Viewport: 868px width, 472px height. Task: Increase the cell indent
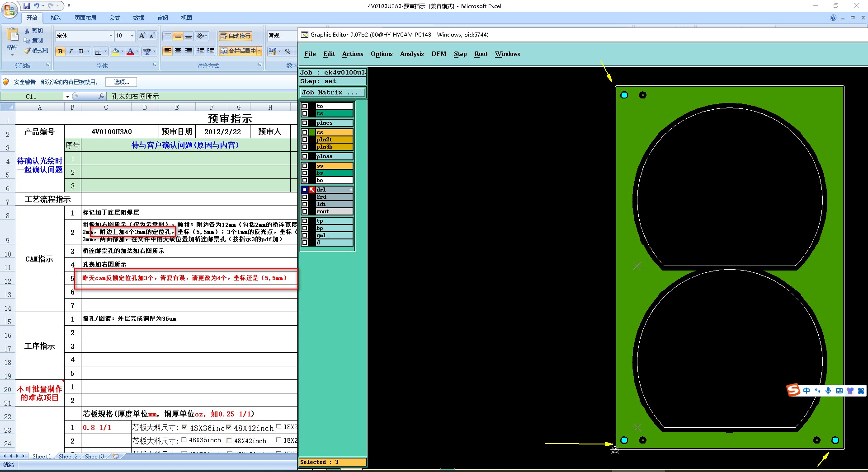[211, 51]
